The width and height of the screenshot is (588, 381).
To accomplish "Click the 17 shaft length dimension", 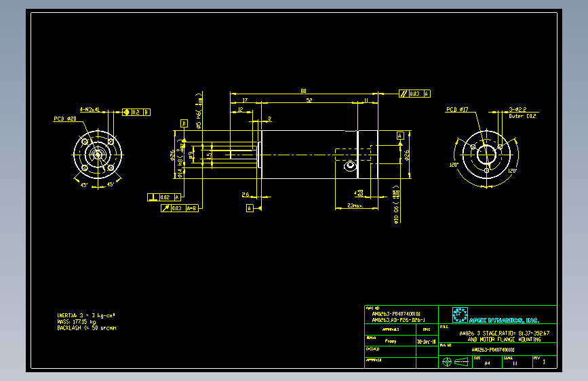I will pos(245,100).
